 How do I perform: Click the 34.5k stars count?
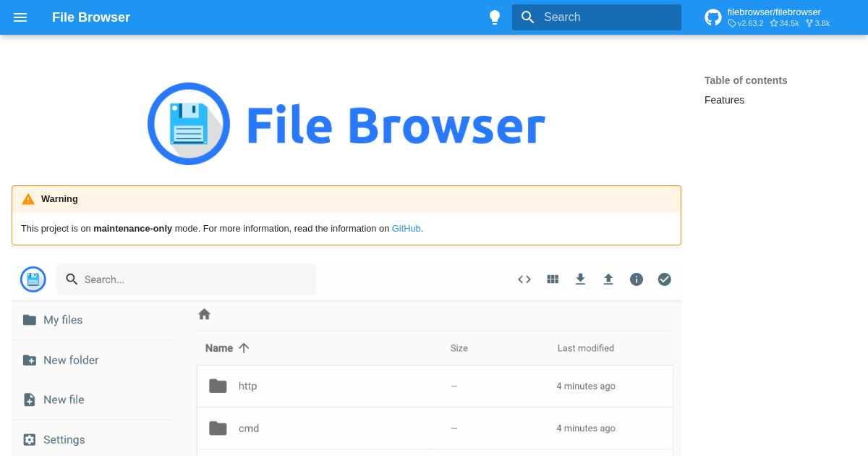click(x=785, y=23)
